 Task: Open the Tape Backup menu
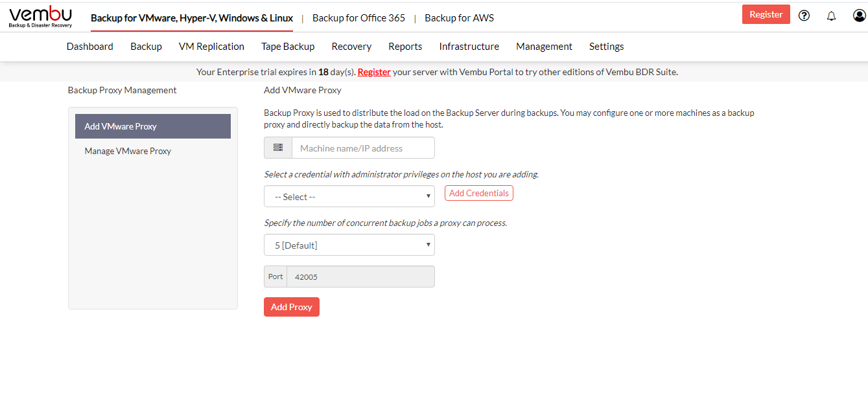point(288,47)
